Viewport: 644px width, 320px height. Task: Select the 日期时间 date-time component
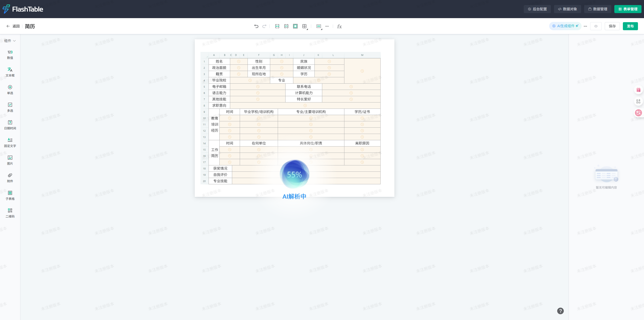point(10,125)
